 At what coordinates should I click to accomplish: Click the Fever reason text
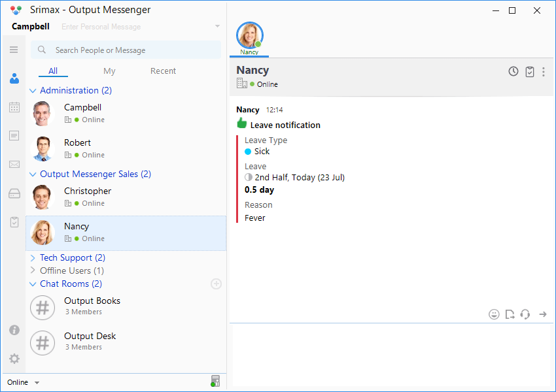tap(254, 218)
